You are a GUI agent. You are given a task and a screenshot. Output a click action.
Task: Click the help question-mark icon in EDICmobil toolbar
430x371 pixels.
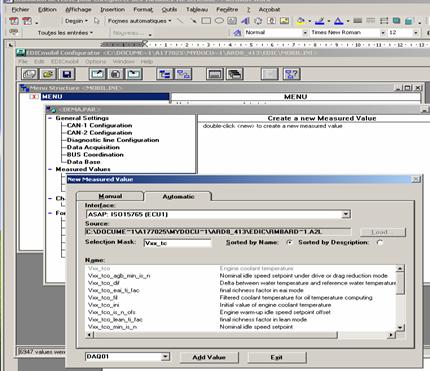pyautogui.click(x=291, y=74)
